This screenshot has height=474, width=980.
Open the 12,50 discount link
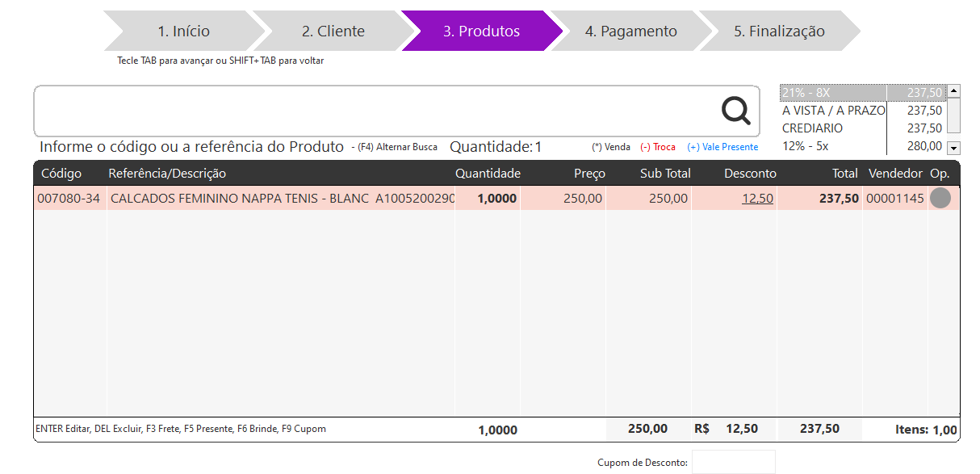click(x=757, y=199)
